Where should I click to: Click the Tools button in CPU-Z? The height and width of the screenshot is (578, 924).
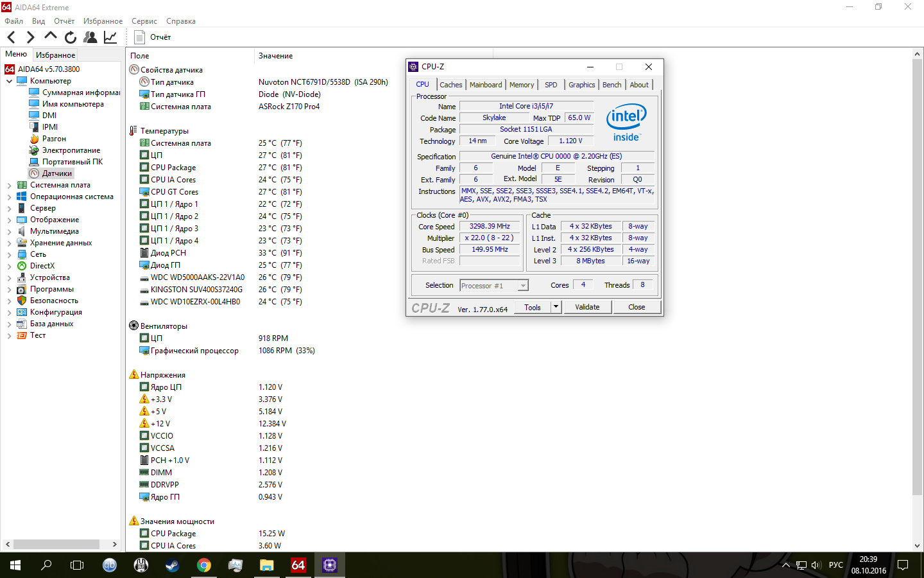click(533, 308)
